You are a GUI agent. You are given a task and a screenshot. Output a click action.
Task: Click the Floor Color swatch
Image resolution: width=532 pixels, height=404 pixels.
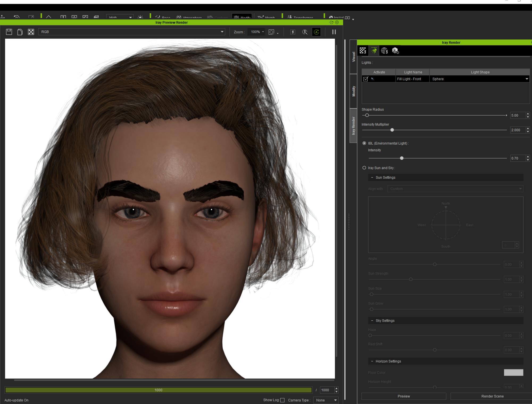coord(513,373)
